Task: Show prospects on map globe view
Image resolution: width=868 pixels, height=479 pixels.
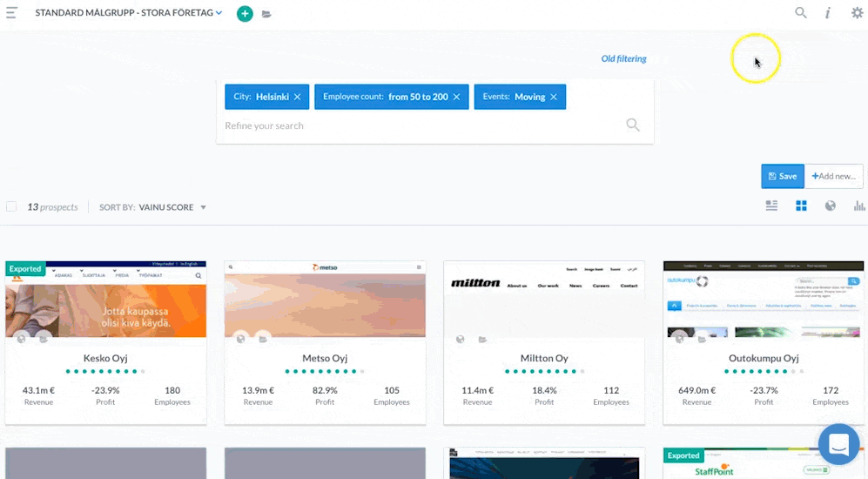Action: pyautogui.click(x=831, y=206)
